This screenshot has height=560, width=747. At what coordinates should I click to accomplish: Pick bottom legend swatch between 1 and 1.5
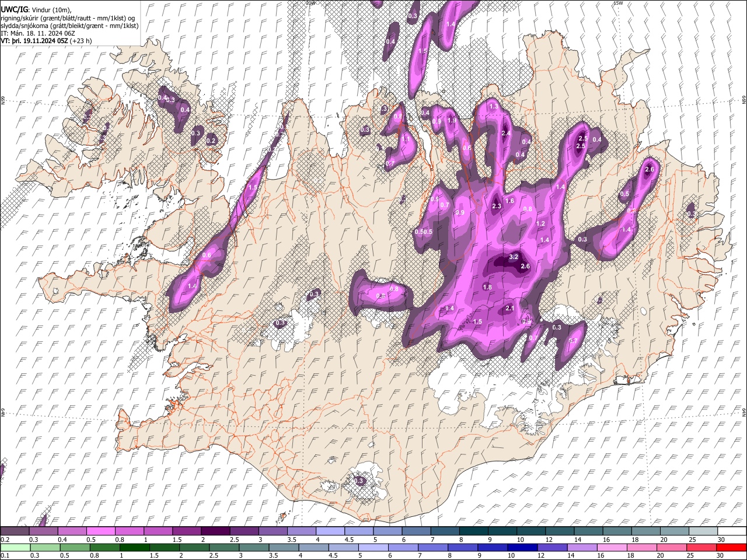(134, 547)
